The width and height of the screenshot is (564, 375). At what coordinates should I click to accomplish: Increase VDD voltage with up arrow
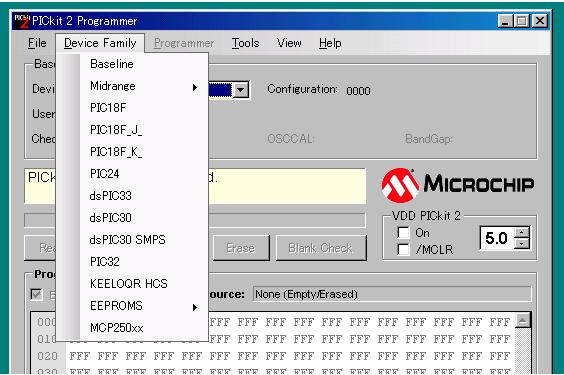point(522,232)
